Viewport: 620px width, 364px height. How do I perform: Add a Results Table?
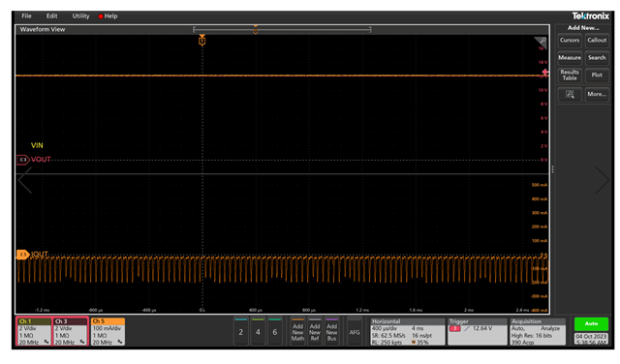(570, 76)
